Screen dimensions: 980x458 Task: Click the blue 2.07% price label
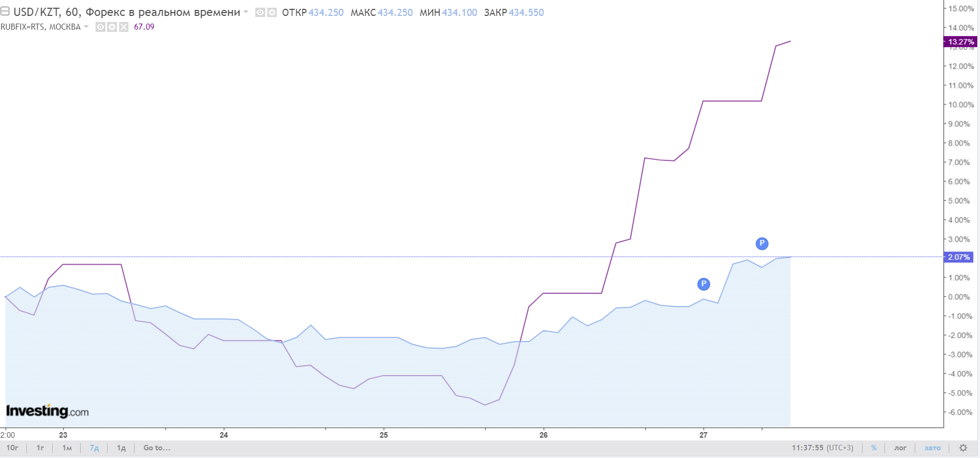click(959, 257)
